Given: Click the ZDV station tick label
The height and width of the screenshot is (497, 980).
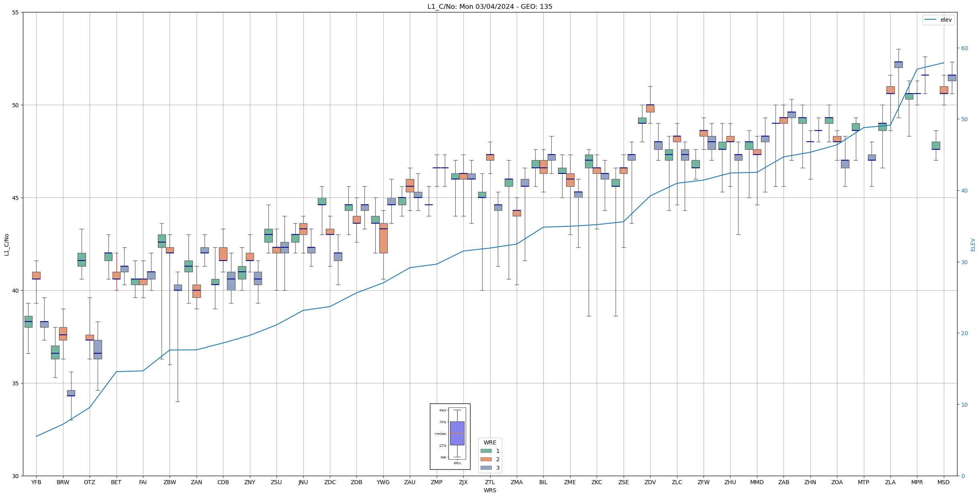Looking at the screenshot, I should pos(650,482).
